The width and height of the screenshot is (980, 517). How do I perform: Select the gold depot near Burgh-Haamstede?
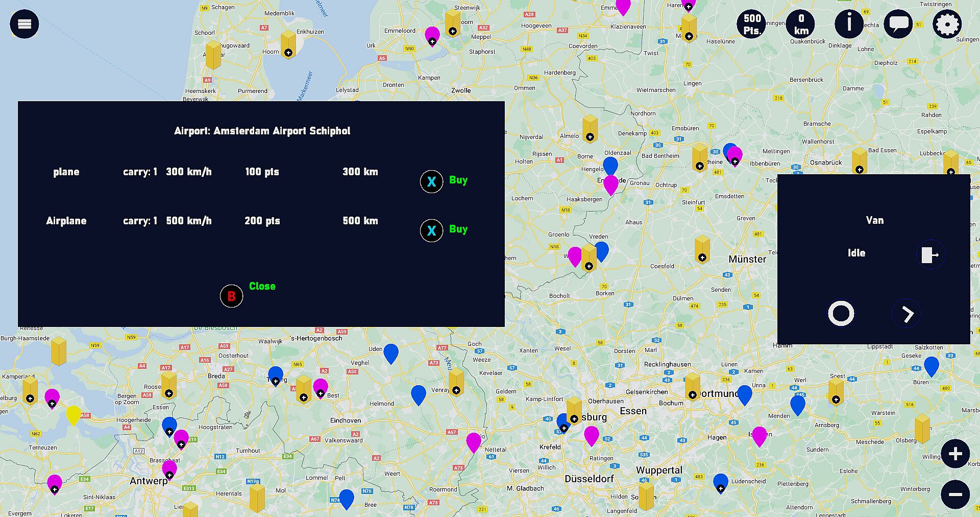[x=59, y=351]
